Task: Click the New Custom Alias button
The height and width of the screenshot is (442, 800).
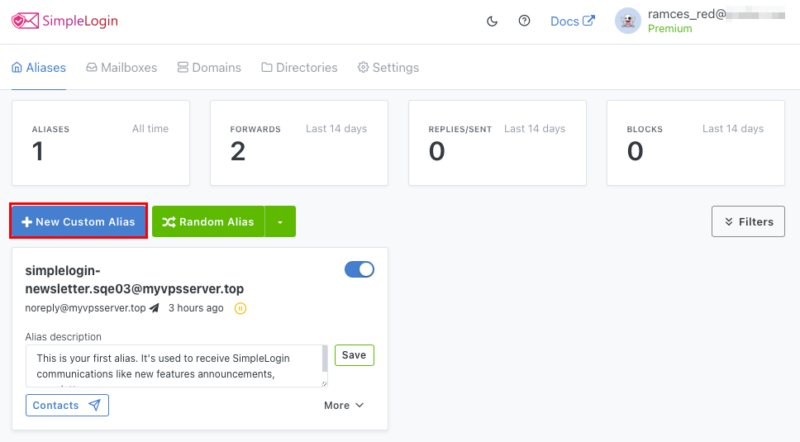Action: (x=79, y=222)
